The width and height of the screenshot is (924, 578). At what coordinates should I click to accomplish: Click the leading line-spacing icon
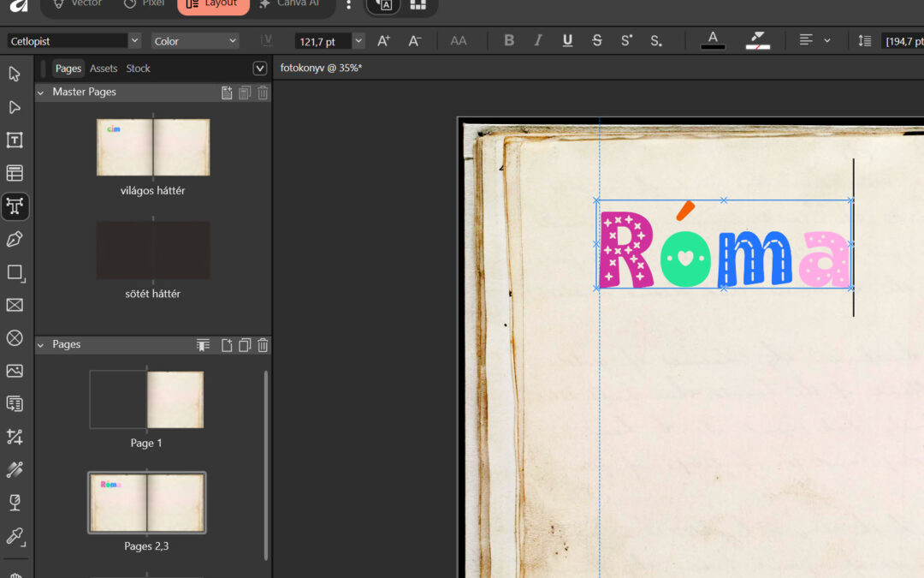(x=864, y=41)
